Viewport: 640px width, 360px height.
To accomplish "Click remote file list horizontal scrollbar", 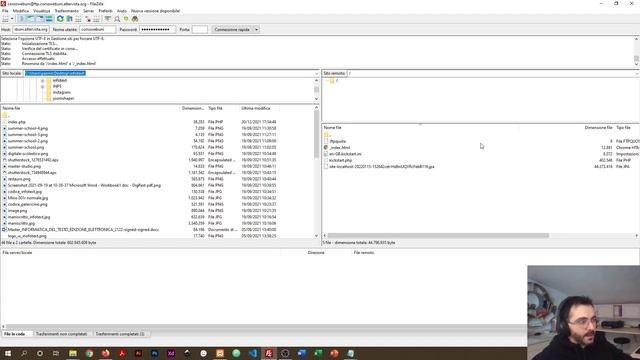I will [438, 236].
